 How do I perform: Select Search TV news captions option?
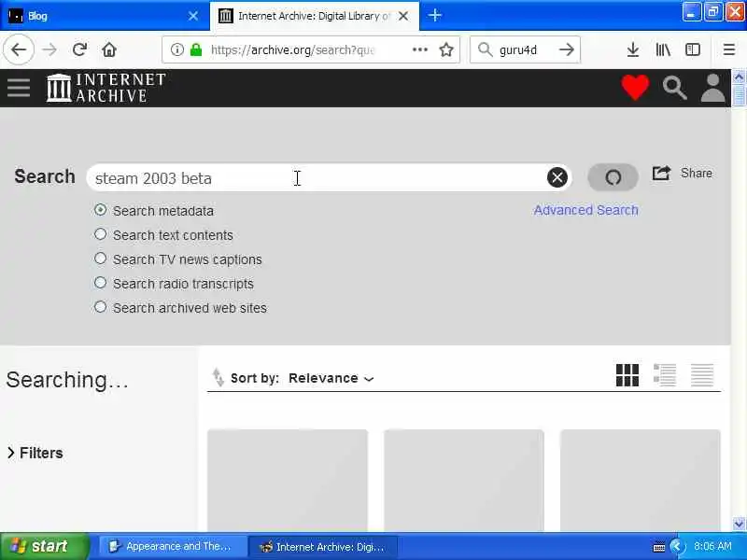[100, 259]
